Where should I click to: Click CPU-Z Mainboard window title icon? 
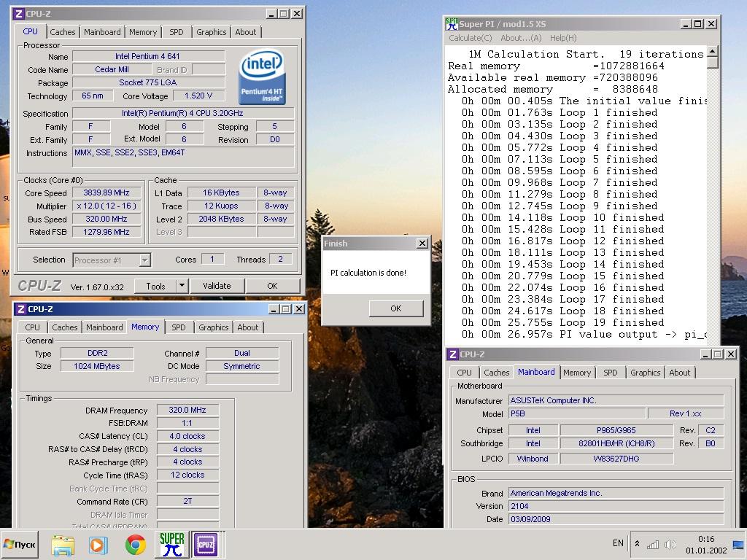452,354
